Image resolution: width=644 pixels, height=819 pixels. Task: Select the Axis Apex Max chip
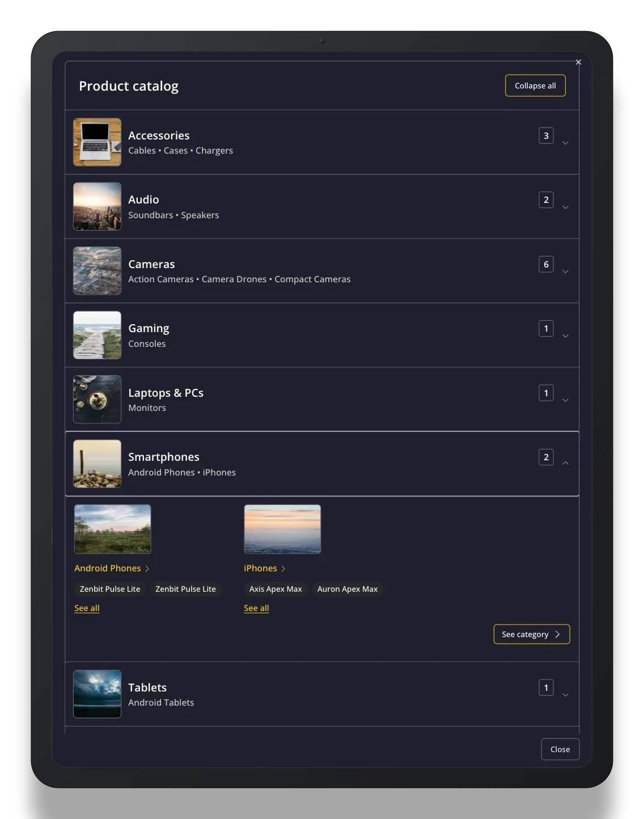(x=276, y=589)
